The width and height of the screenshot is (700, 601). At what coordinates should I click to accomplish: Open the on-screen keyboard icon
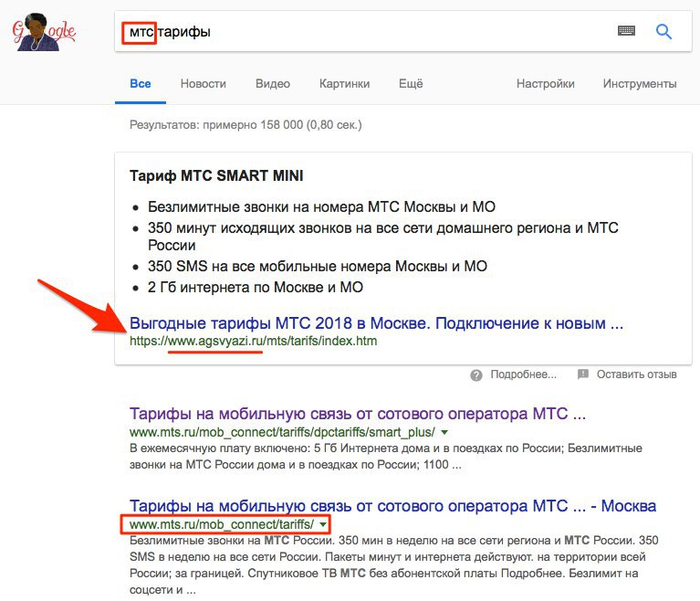point(626,31)
